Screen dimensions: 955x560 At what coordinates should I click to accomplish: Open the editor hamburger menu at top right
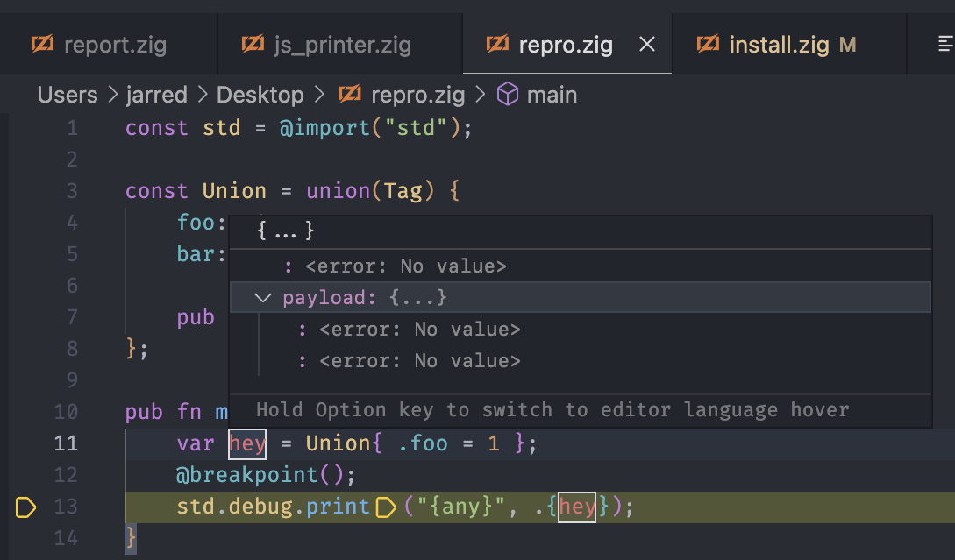click(x=945, y=42)
